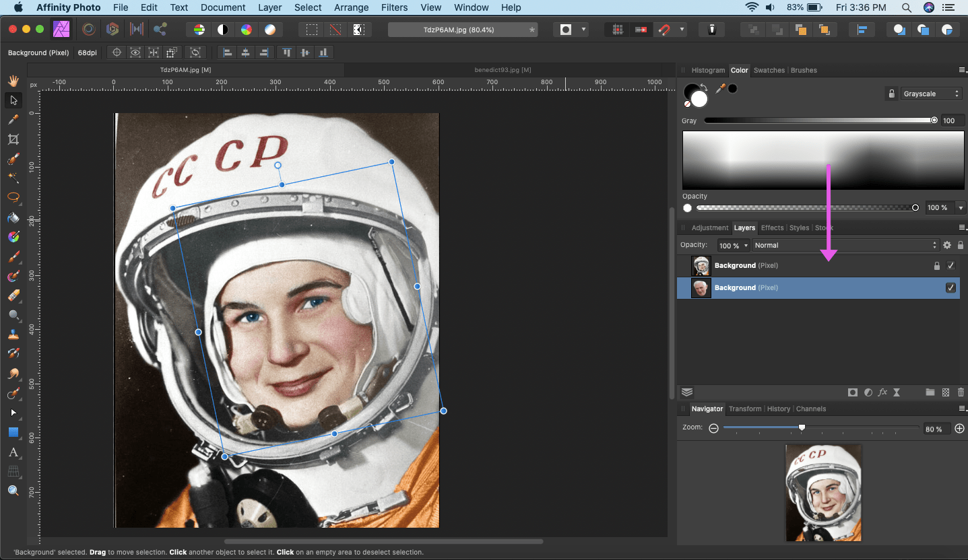Open the Grayscale color model dropdown
968x560 pixels.
point(931,94)
